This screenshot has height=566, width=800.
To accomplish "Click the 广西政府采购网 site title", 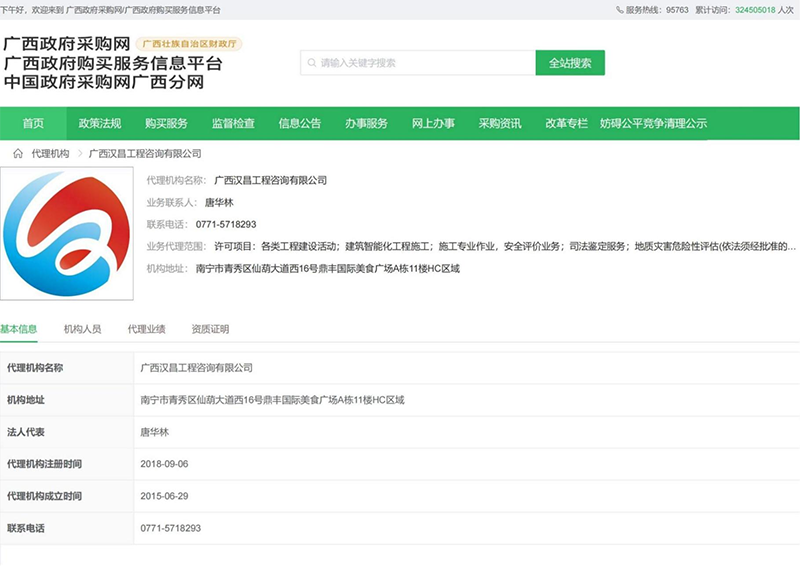I will (67, 45).
